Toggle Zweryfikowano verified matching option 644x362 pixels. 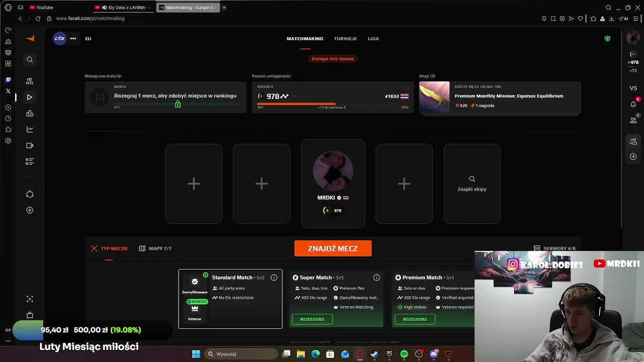195,285
